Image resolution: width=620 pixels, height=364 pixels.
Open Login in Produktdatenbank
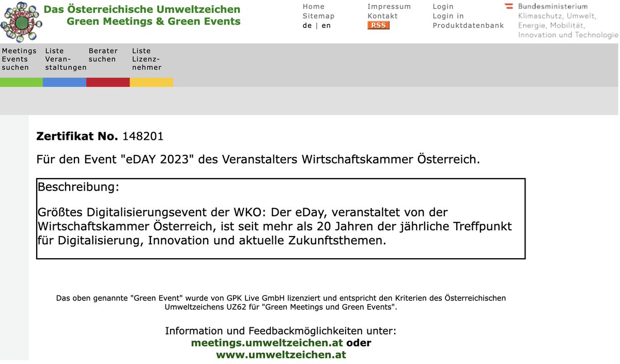[x=468, y=21]
